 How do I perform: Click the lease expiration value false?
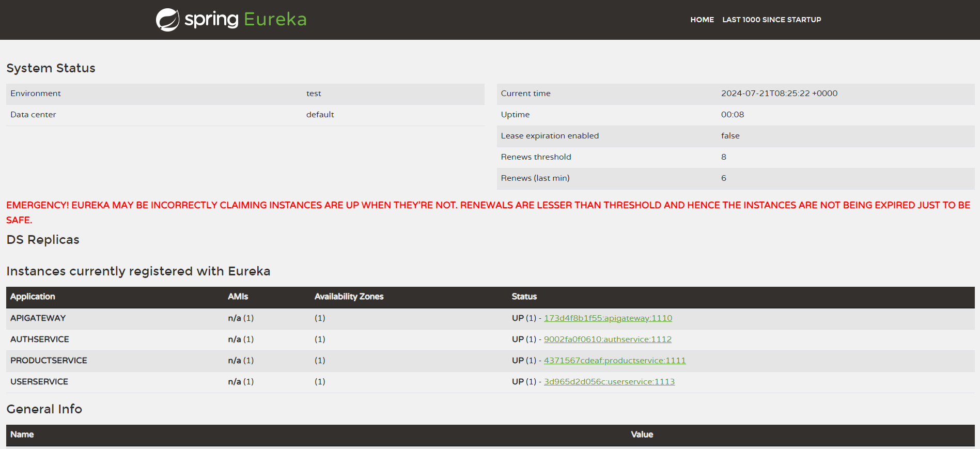click(x=730, y=136)
